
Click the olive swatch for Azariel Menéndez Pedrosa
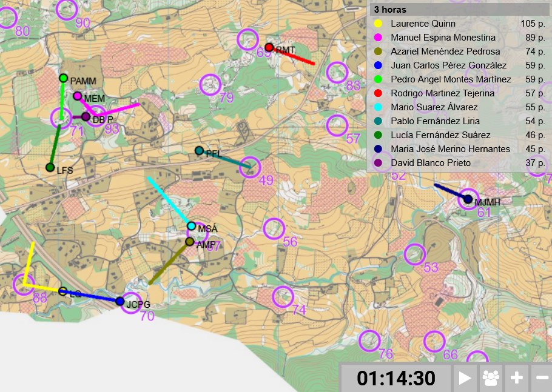point(378,51)
